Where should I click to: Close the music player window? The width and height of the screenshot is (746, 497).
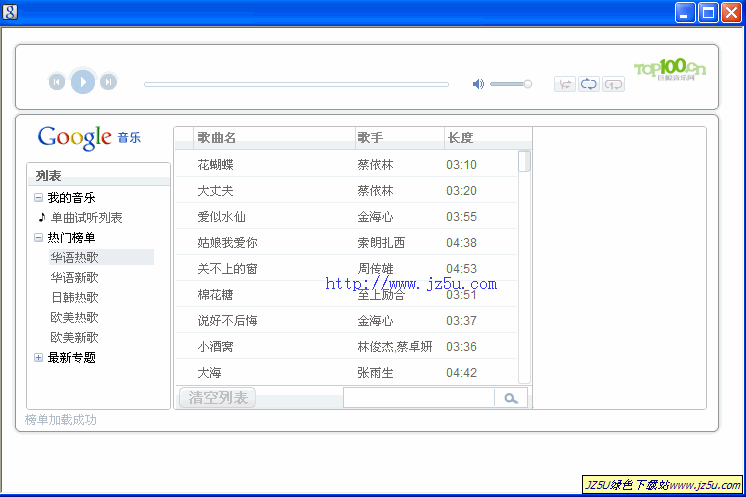pyautogui.click(x=731, y=12)
